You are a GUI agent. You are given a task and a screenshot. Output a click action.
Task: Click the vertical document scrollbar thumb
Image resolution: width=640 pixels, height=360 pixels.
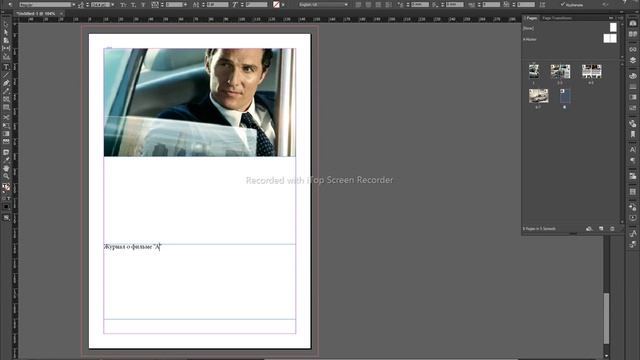(x=607, y=318)
